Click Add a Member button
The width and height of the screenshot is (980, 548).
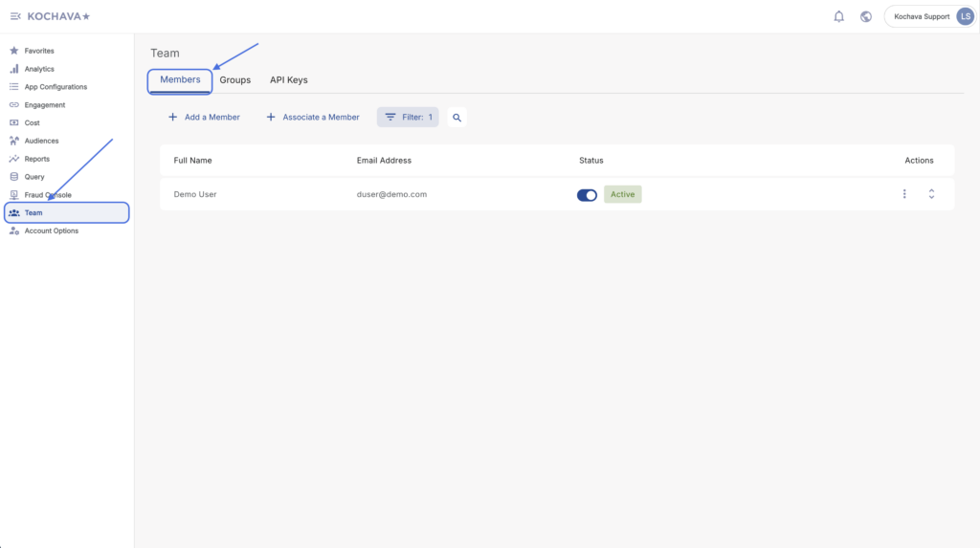tap(204, 118)
